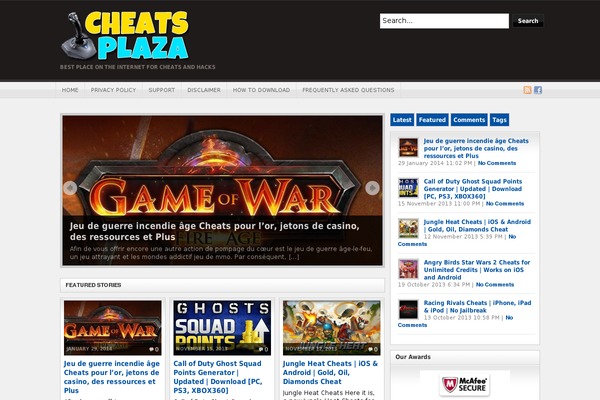
Task: Open featured title Call of Duty Ghost Squad Points Generator
Action: click(x=218, y=377)
